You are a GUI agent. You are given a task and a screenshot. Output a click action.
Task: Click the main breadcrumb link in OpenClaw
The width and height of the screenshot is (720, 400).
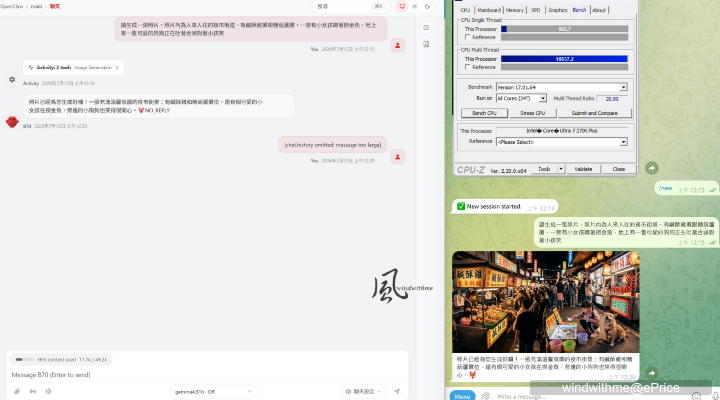coord(36,6)
